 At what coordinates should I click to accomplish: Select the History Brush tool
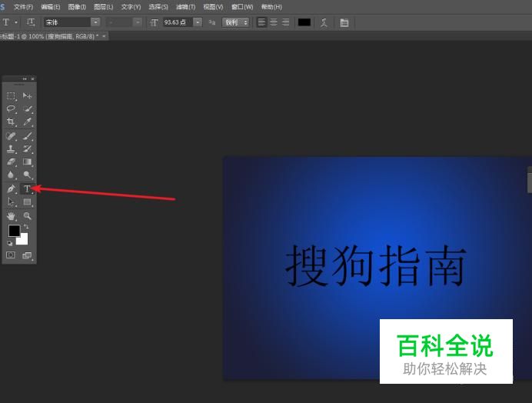click(x=27, y=148)
